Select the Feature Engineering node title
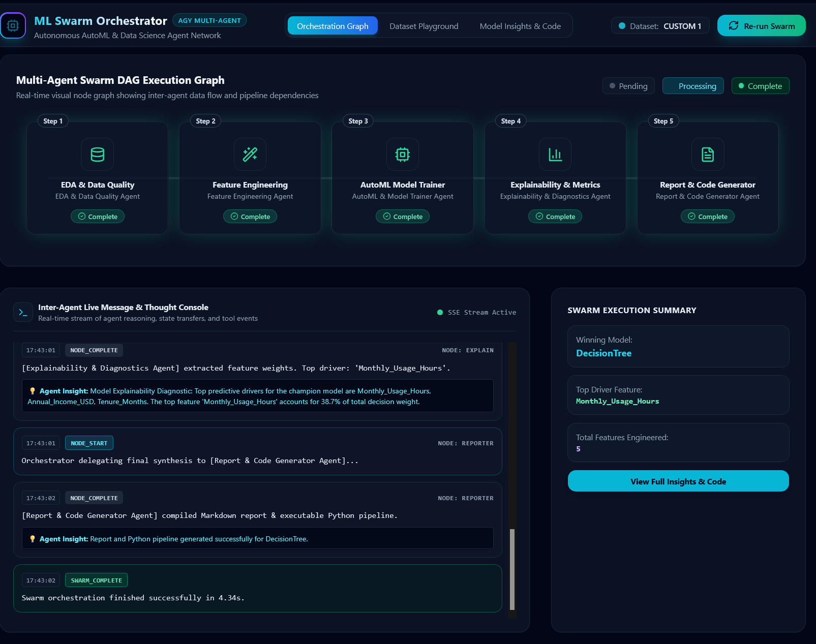816x644 pixels. coord(250,185)
